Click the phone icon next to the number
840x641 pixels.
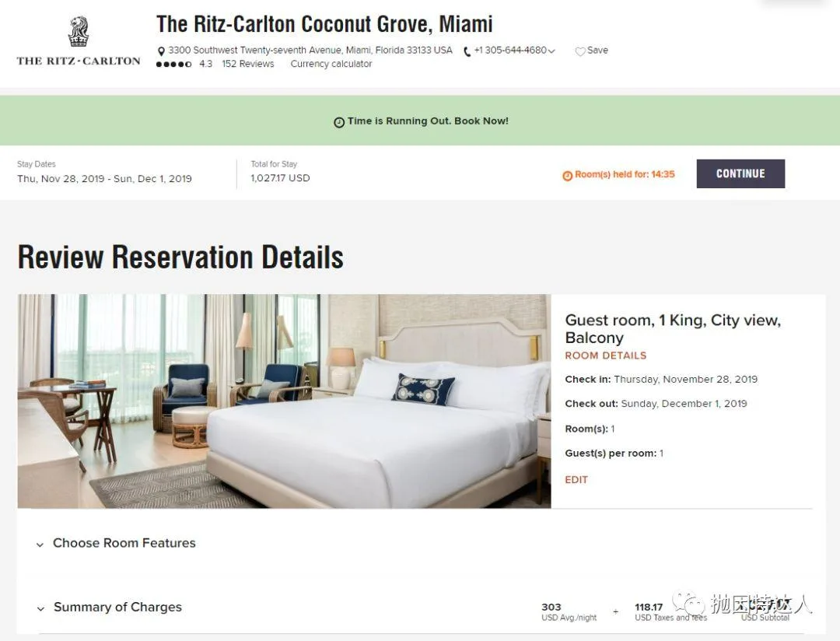pyautogui.click(x=467, y=52)
